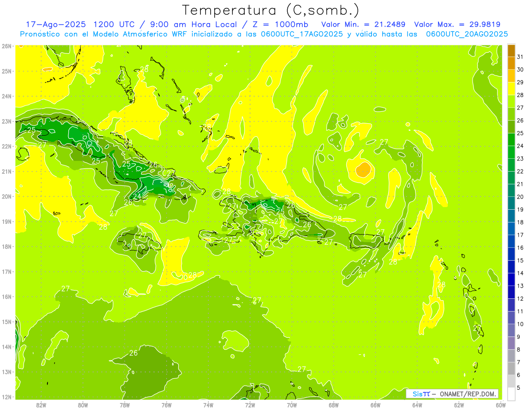Click the Puerto Rico island outline
The width and height of the screenshot is (532, 411).
(366, 241)
